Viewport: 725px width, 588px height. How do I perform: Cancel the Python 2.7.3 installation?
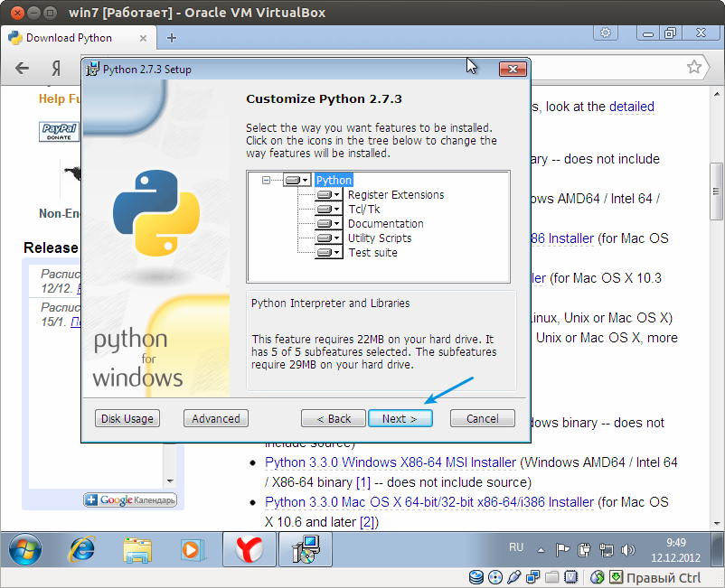pos(482,418)
